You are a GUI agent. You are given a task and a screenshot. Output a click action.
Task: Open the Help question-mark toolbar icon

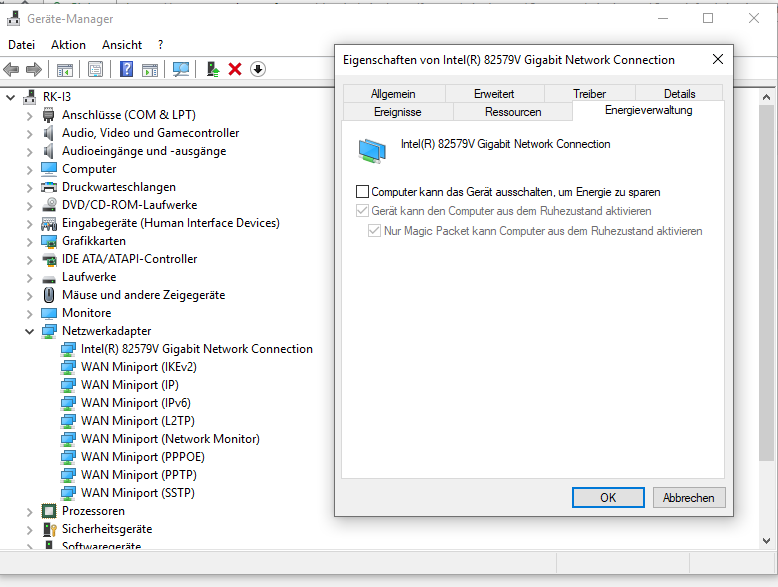127,69
